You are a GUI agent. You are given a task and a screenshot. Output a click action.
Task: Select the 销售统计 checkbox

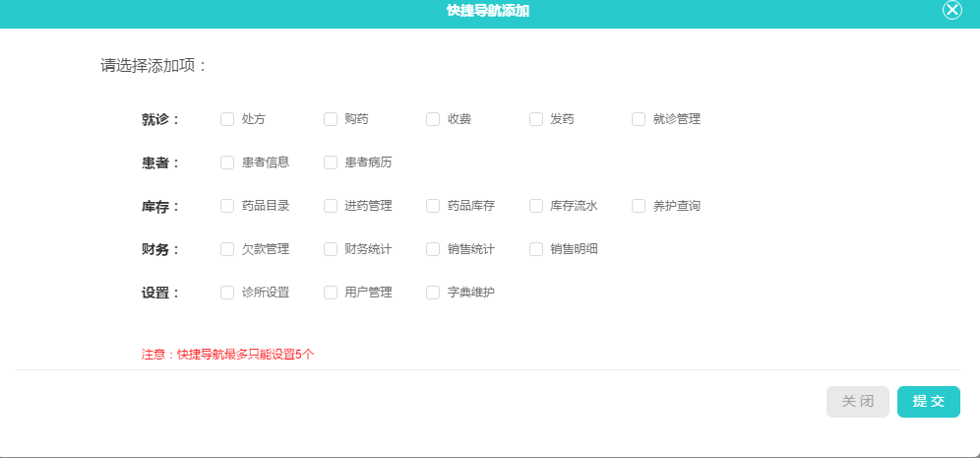coord(433,249)
